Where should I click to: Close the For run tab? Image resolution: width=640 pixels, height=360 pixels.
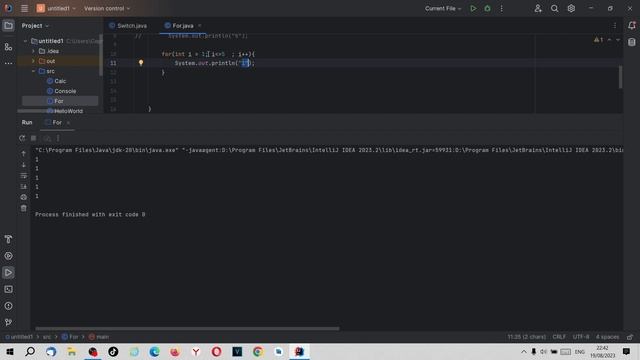tap(68, 122)
